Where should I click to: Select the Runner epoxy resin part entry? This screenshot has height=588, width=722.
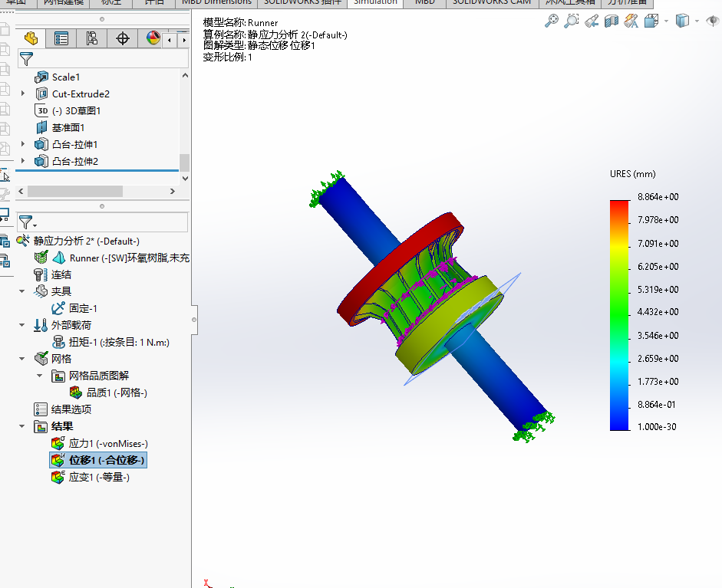click(129, 258)
